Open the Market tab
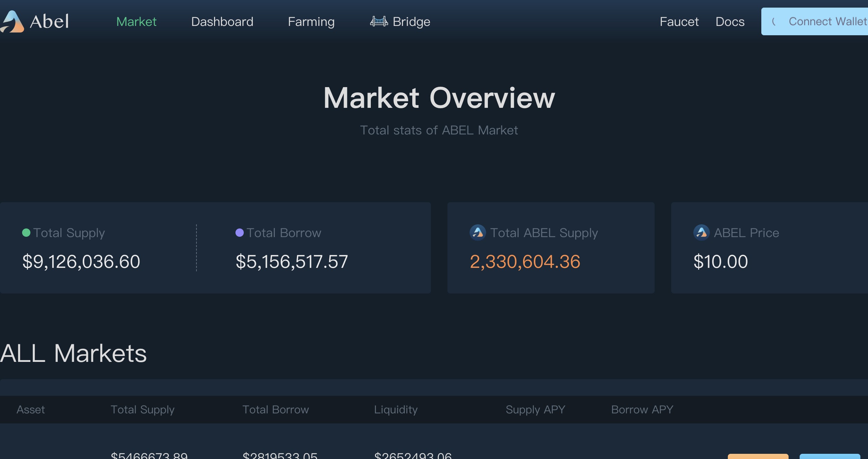The width and height of the screenshot is (868, 459). (x=136, y=21)
